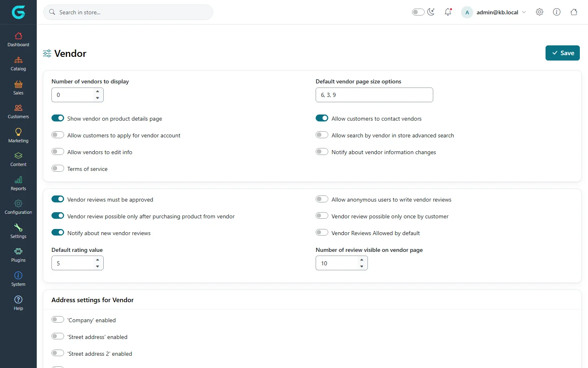Open the Marketing lightbulb menu
The width and height of the screenshot is (588, 368).
[18, 135]
